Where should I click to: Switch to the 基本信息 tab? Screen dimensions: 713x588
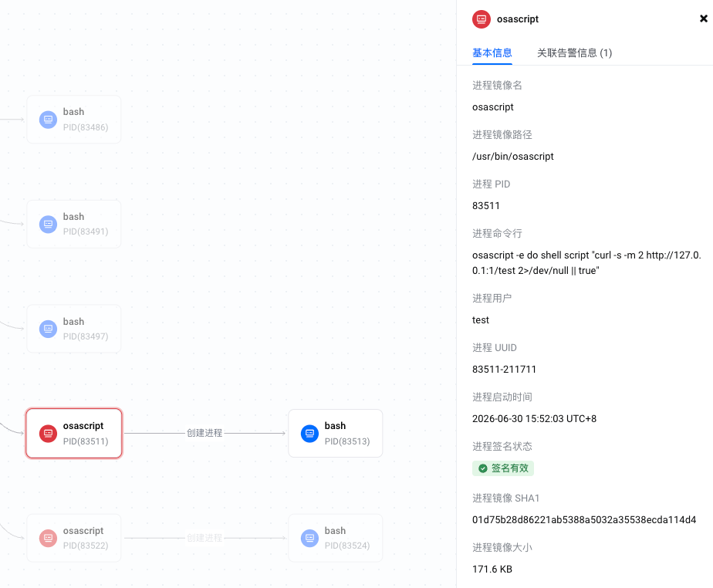click(x=492, y=52)
